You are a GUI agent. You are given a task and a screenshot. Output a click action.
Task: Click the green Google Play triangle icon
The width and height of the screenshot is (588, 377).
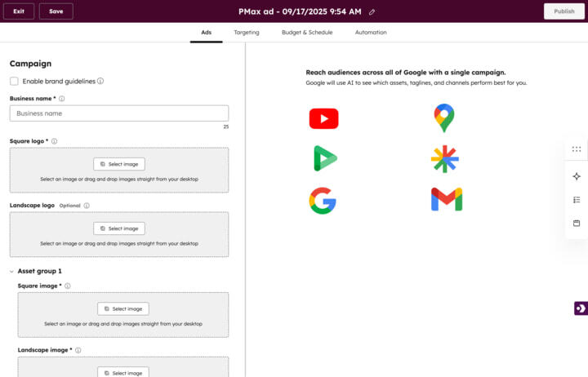[x=325, y=158]
